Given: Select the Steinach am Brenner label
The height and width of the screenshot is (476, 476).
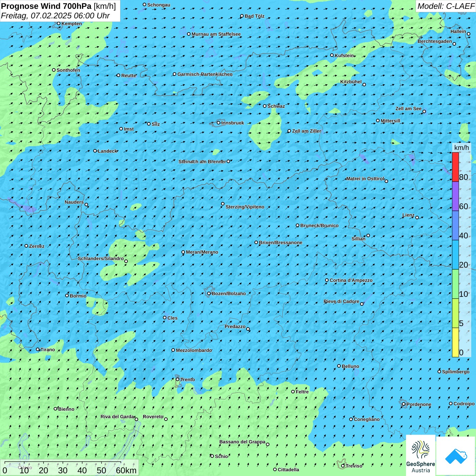Looking at the screenshot, I should pos(202,161).
